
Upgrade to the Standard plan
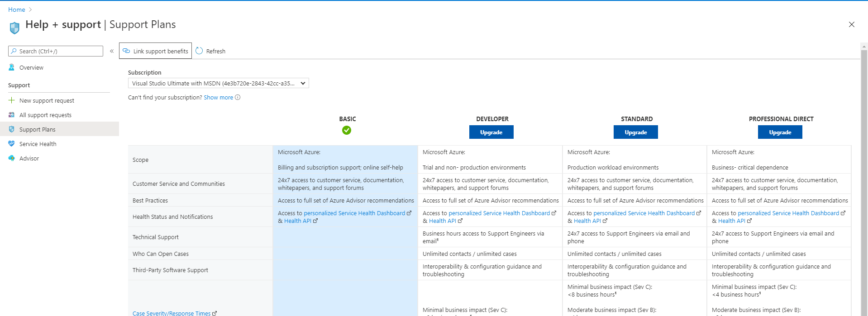636,132
